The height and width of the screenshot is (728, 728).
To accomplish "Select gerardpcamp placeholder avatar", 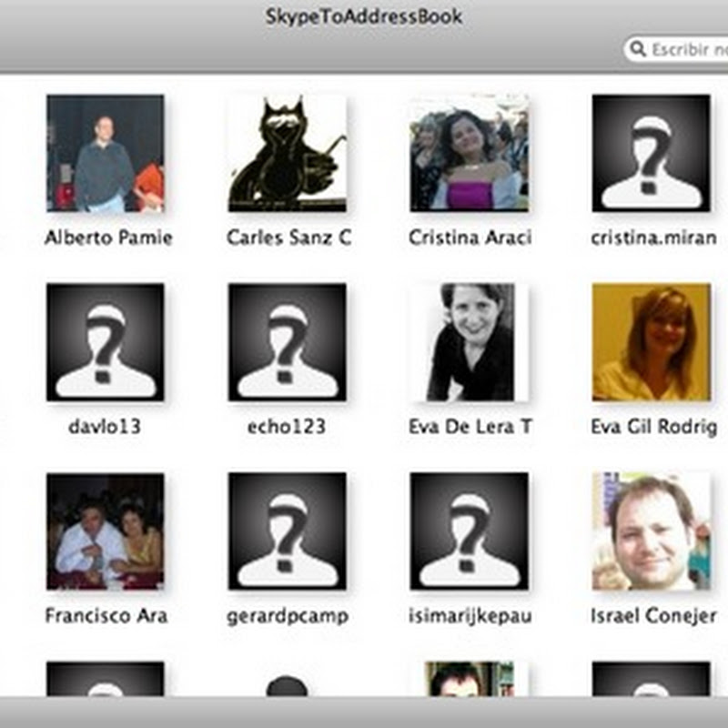I will coord(288,531).
